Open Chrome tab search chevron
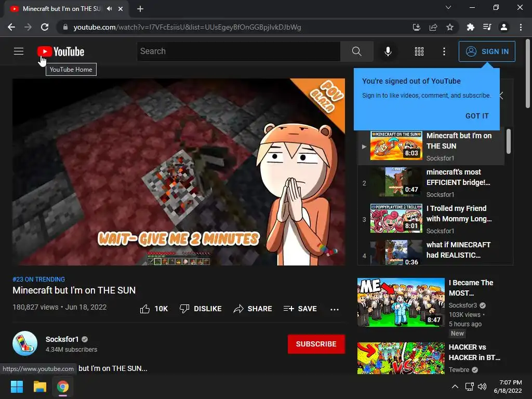 point(448,7)
